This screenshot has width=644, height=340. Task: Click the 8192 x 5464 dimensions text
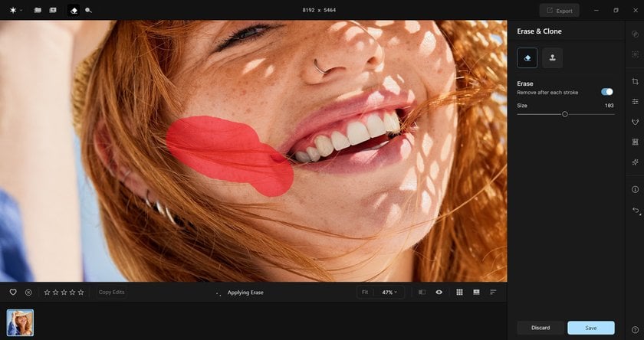319,10
